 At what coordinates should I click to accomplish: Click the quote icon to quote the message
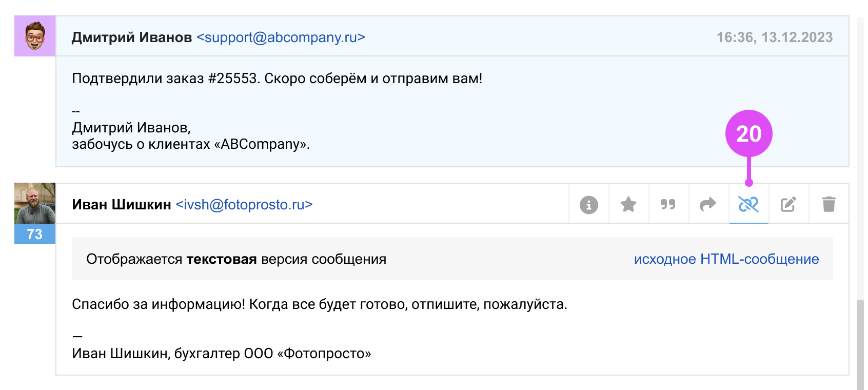(668, 205)
